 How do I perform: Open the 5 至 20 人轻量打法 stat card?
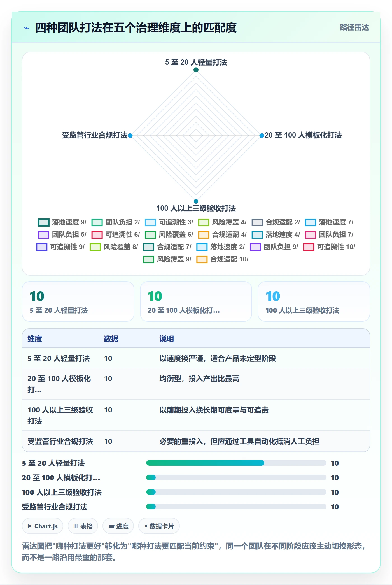click(x=78, y=301)
